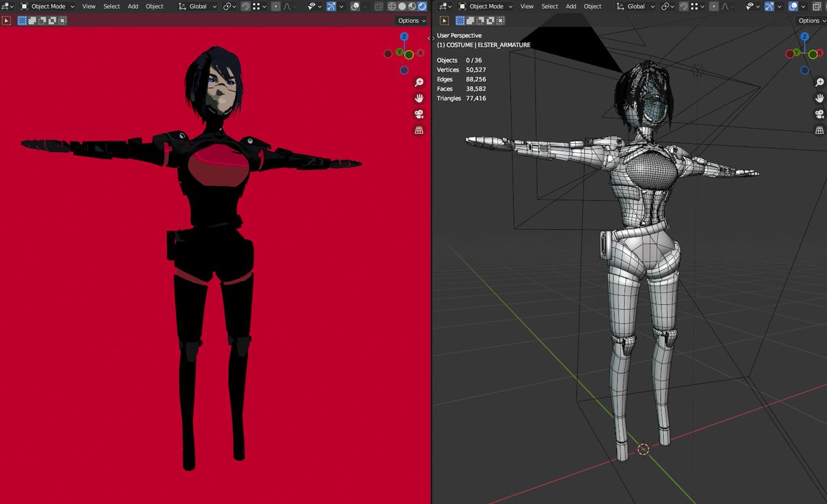Viewport: 827px width, 504px height.
Task: Choose 'subtract selection' mode in wireframe viewport
Action: [x=480, y=21]
